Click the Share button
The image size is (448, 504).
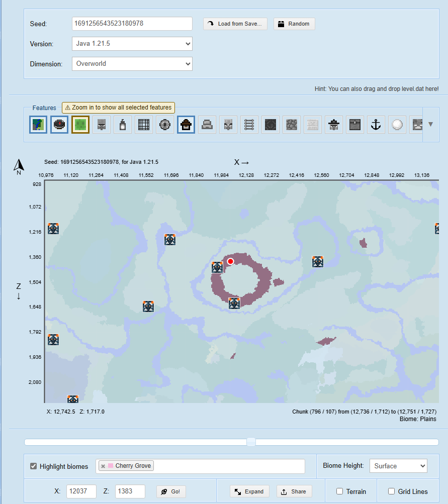pos(294,491)
